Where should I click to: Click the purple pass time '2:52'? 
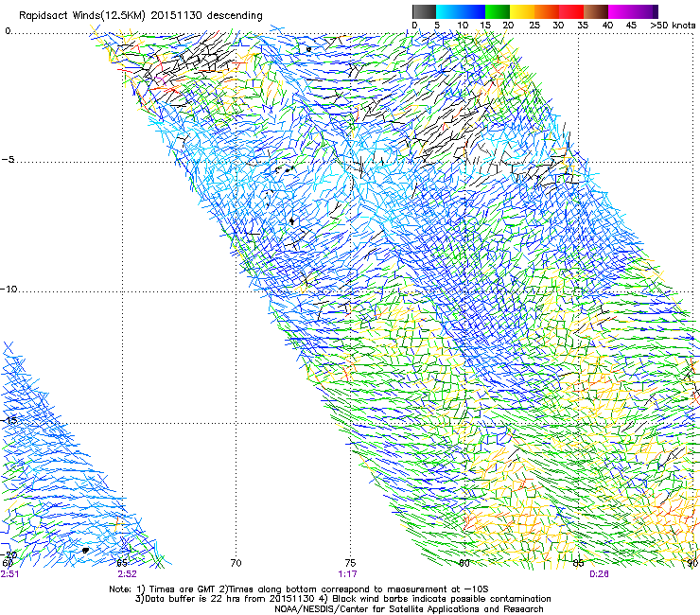click(128, 574)
